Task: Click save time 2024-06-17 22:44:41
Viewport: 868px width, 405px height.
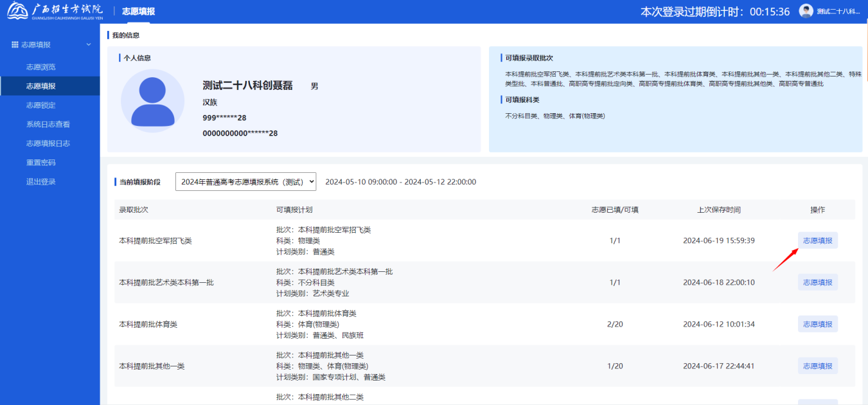Action: [x=719, y=366]
